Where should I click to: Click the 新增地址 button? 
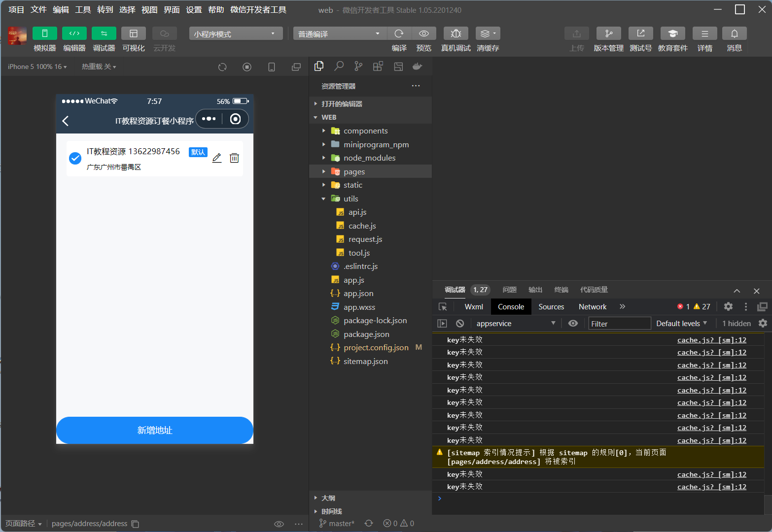pos(155,430)
